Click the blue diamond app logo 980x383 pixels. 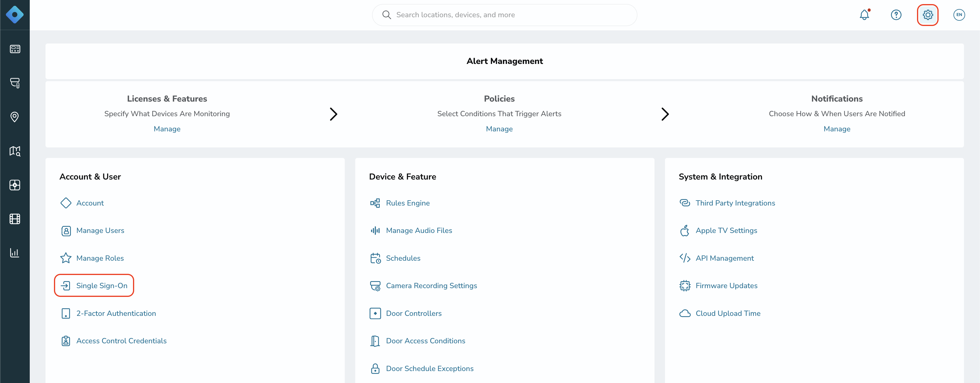coord(15,15)
